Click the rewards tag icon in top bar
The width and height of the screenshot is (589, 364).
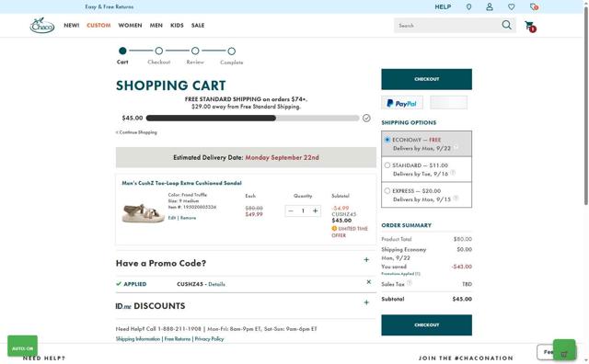(534, 6)
